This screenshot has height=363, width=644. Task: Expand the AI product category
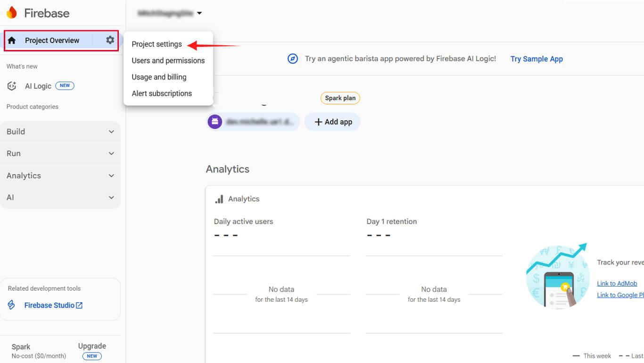click(x=60, y=197)
